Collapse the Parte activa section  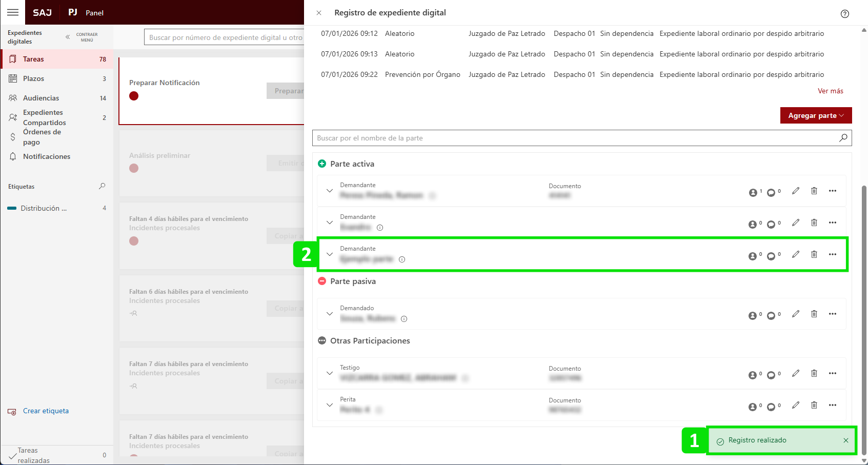point(322,164)
